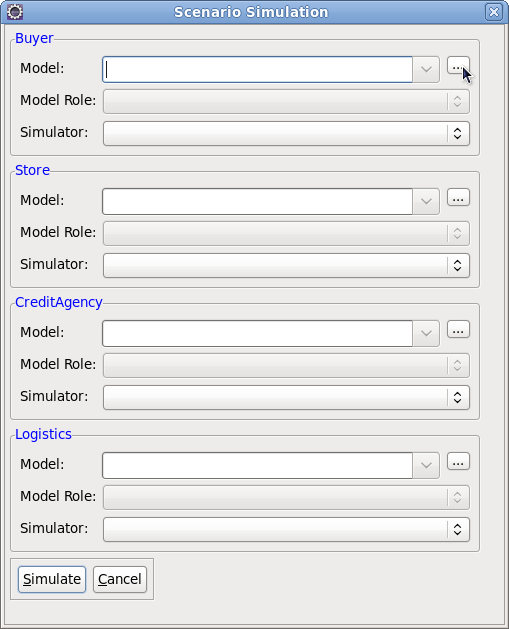Close the Scenario Simulation dialog

[494, 12]
